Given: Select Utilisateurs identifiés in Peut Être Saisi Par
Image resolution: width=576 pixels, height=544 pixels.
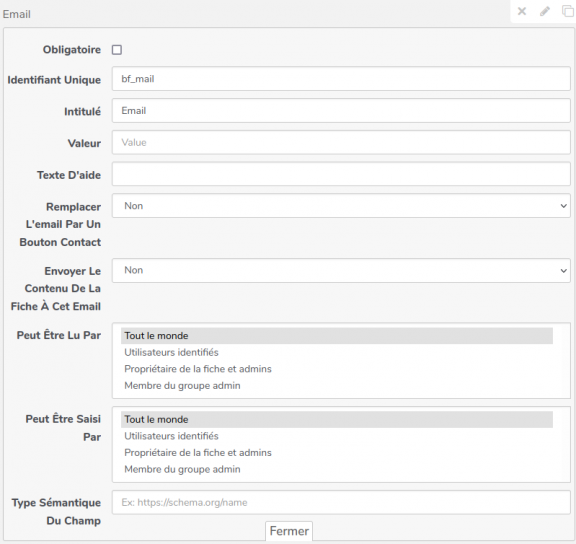Looking at the screenshot, I should tap(336, 436).
